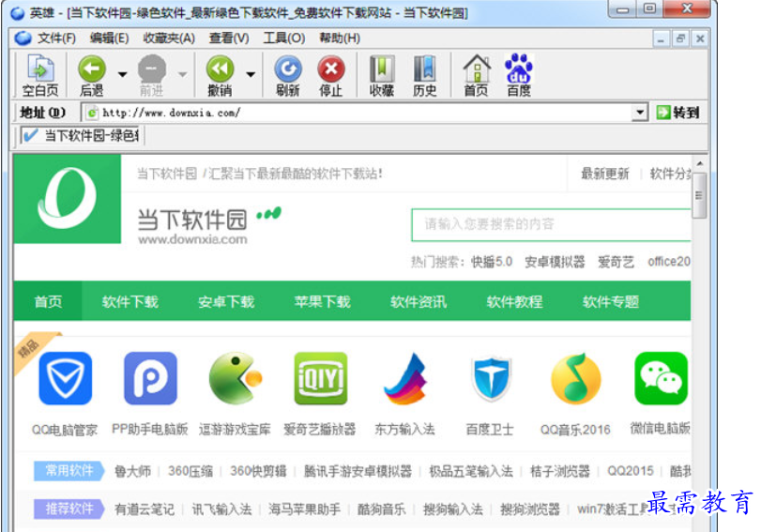
Task: Click the 搜狗浏览器 link
Action: [530, 509]
